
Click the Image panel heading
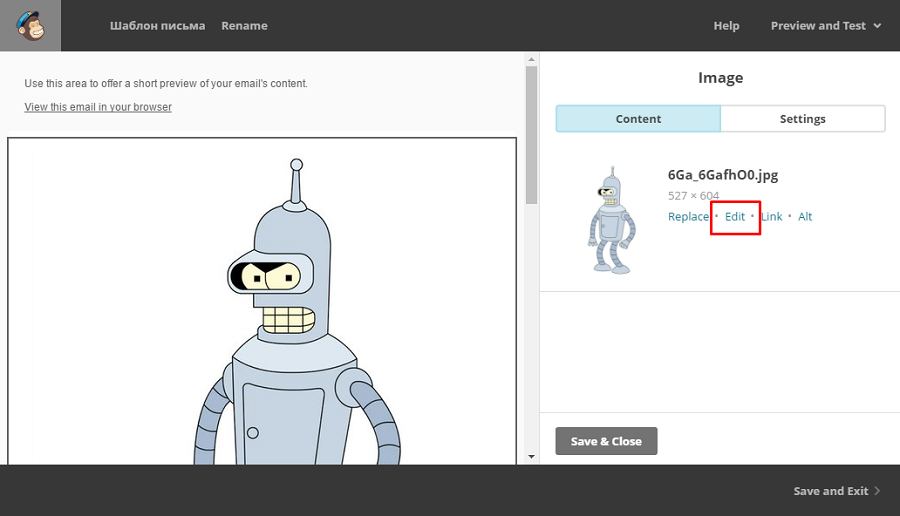click(x=720, y=77)
